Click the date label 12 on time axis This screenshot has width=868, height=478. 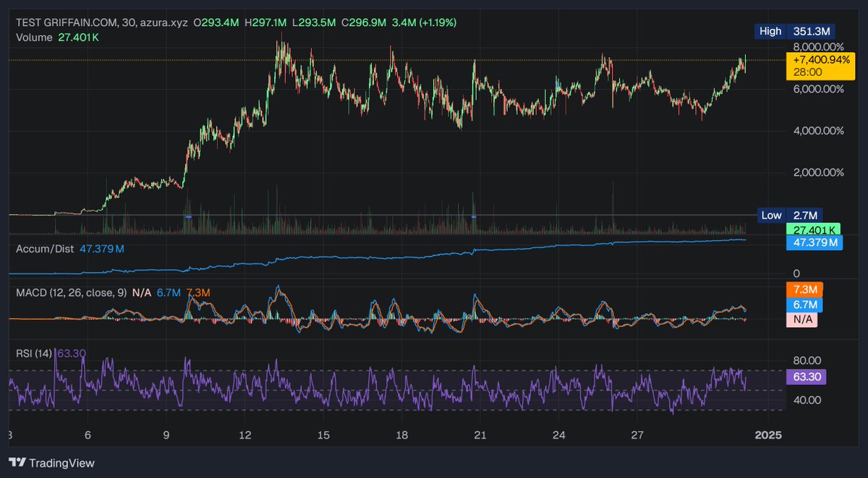pyautogui.click(x=245, y=435)
